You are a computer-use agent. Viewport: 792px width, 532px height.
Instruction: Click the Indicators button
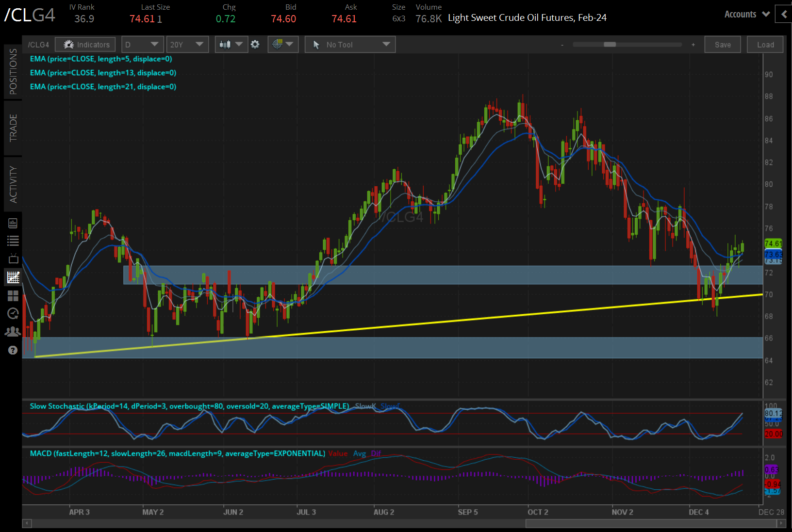pos(85,45)
